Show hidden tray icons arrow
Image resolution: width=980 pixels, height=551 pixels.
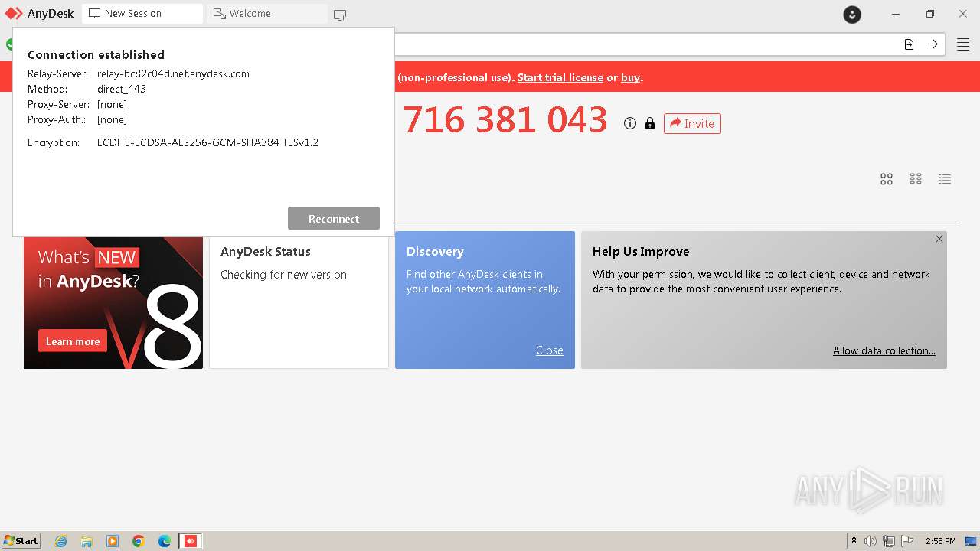click(x=854, y=541)
